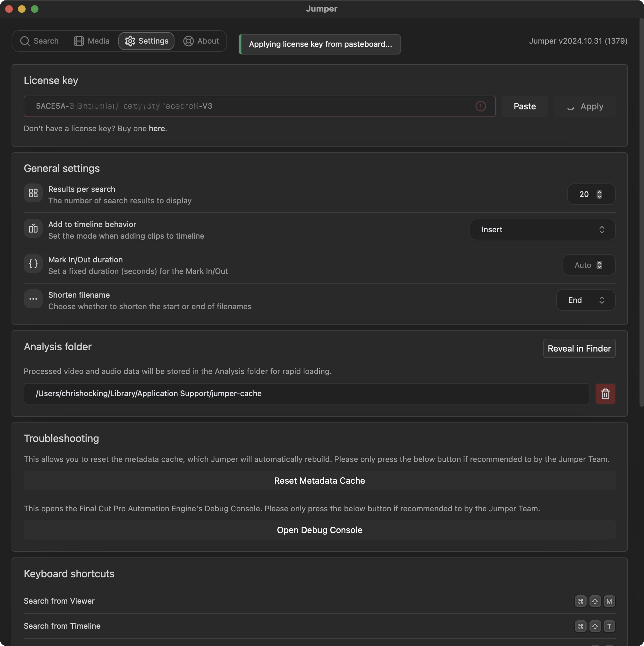Go to the About tab

(201, 41)
